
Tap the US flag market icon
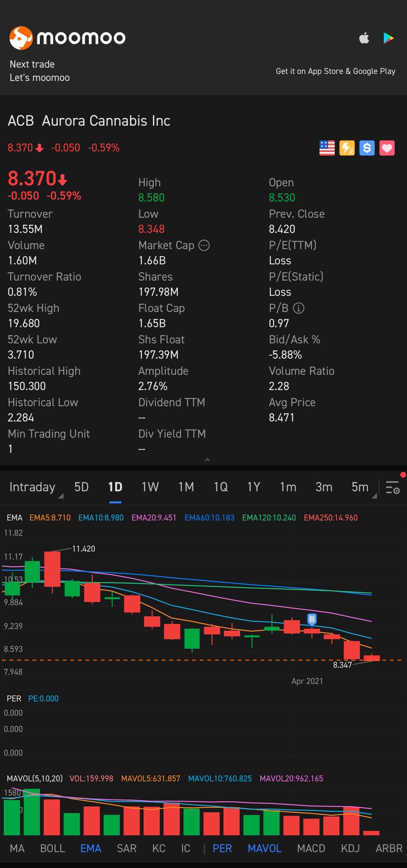pyautogui.click(x=327, y=148)
